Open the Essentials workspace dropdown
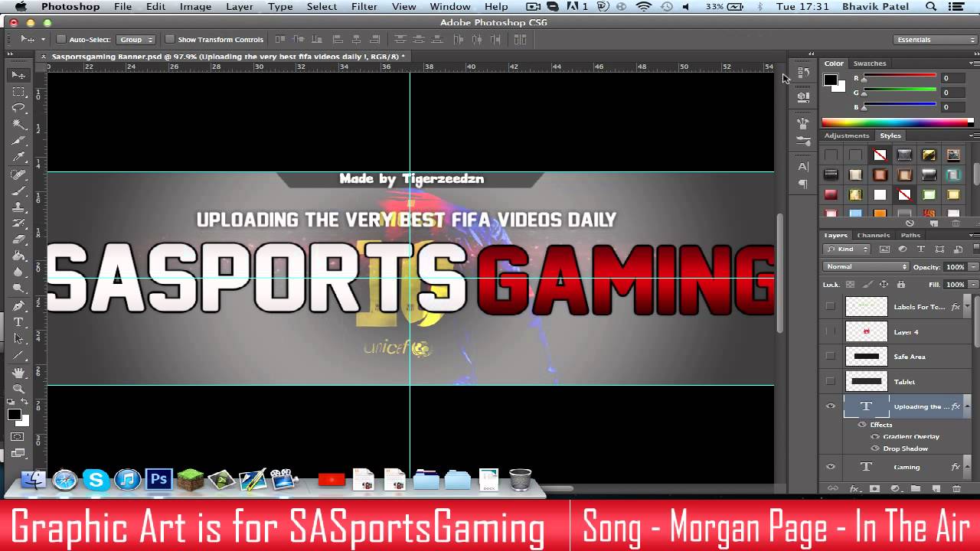The image size is (980, 551). [934, 39]
